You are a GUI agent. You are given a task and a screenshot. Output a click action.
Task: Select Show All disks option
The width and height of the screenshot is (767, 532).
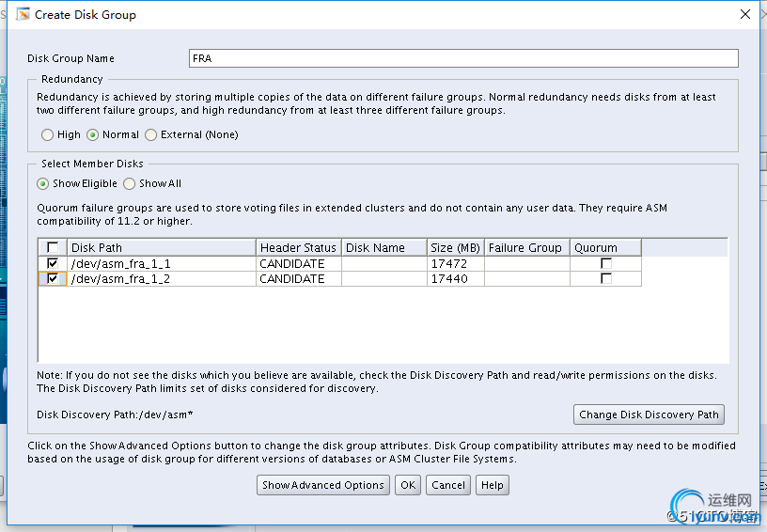tap(130, 183)
